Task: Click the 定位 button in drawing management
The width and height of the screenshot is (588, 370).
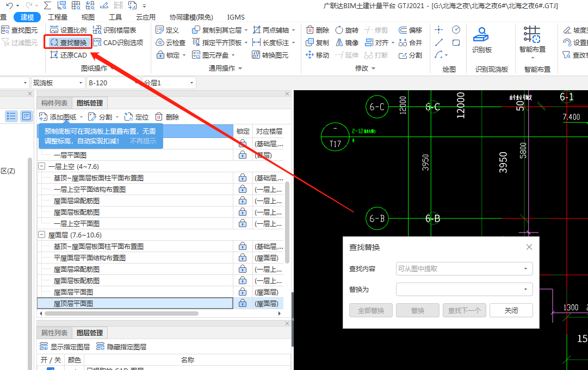Action: [137, 117]
